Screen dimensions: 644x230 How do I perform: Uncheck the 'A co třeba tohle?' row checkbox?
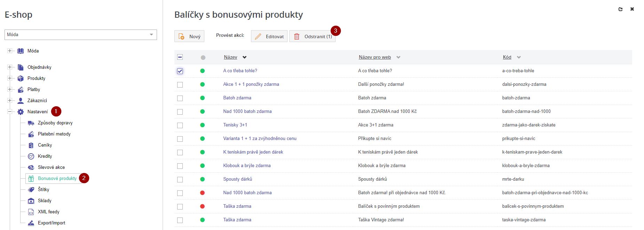[x=180, y=71]
